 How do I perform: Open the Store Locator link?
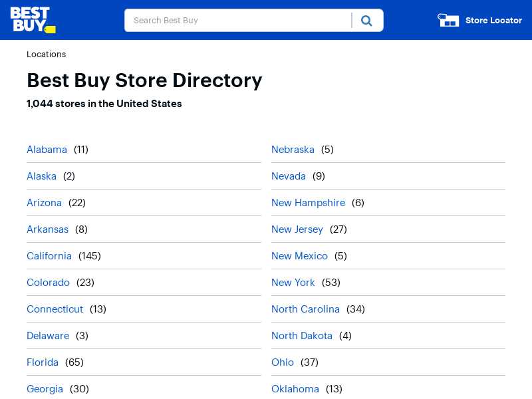[493, 21]
